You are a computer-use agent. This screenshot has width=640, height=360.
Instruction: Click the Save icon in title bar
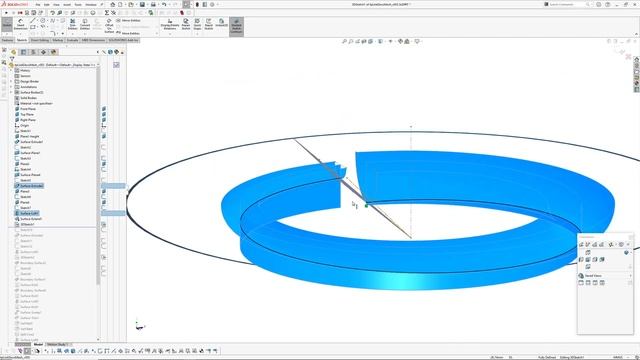[x=142, y=4]
